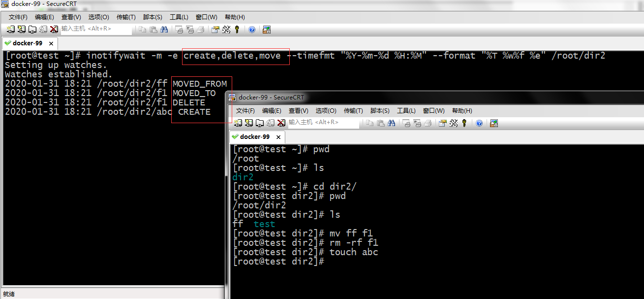Launch SecureFX icon in the background window toolbar
644x299 pixels.
click(x=266, y=30)
